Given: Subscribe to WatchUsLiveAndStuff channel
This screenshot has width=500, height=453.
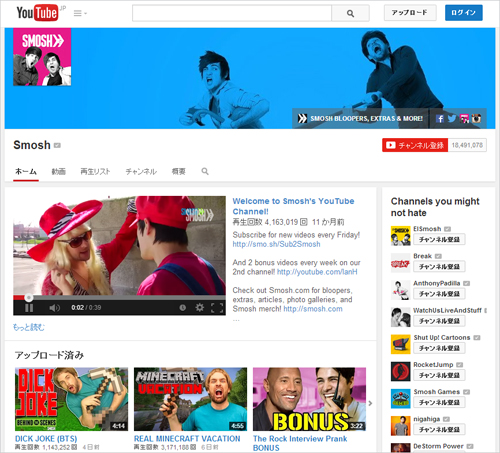Looking at the screenshot, I should tap(439, 321).
